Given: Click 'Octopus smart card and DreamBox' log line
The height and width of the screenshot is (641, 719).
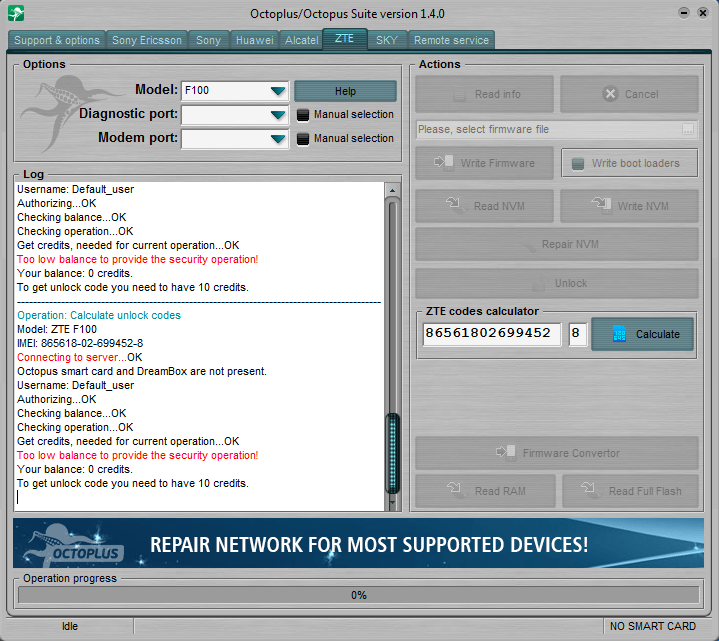Looking at the screenshot, I should pyautogui.click(x=142, y=371).
